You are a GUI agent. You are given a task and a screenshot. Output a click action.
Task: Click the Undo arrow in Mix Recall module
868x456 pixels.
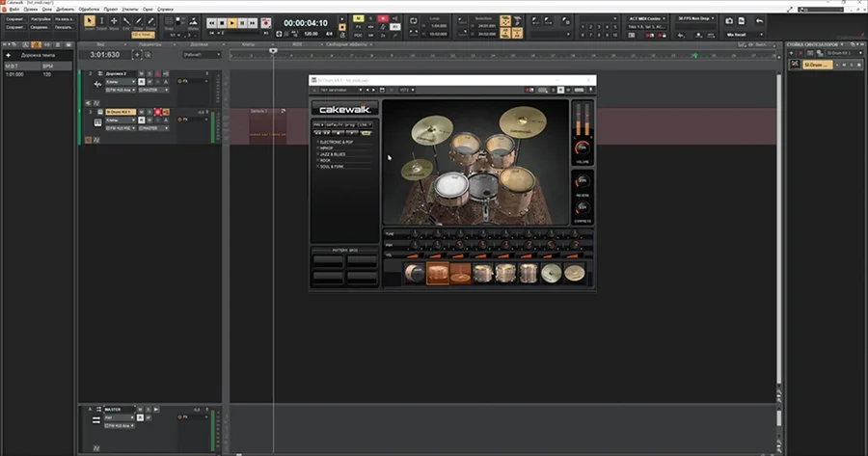point(760,21)
